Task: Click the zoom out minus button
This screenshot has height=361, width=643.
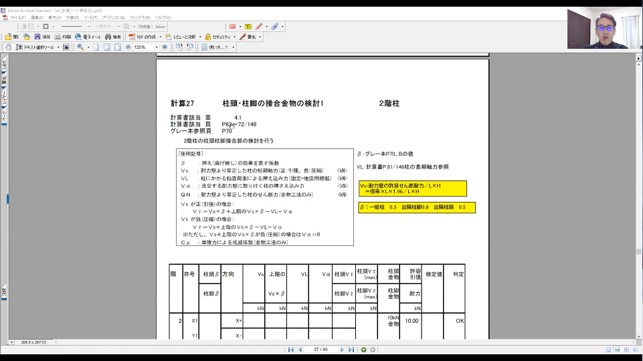Action: (128, 47)
